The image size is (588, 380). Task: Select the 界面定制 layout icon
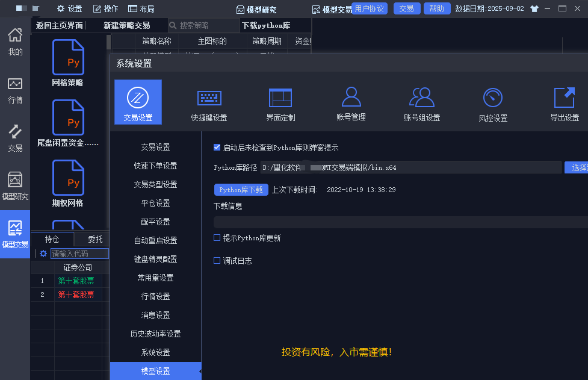tap(280, 98)
